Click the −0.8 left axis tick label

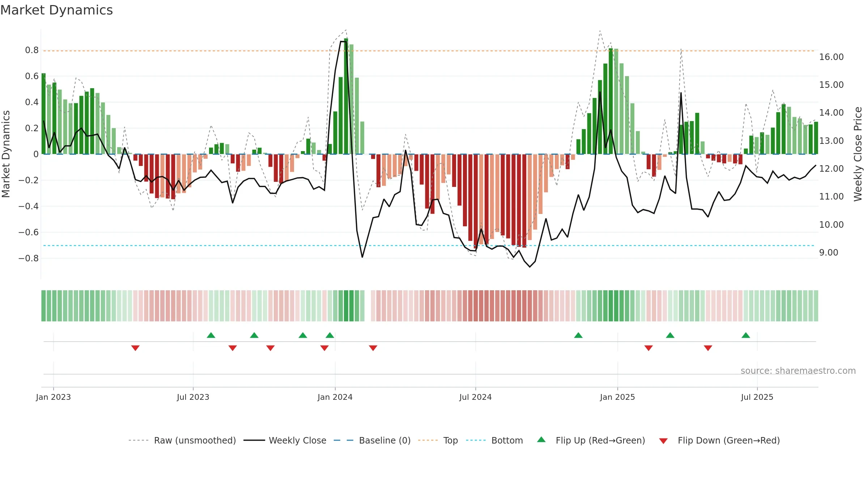(29, 258)
